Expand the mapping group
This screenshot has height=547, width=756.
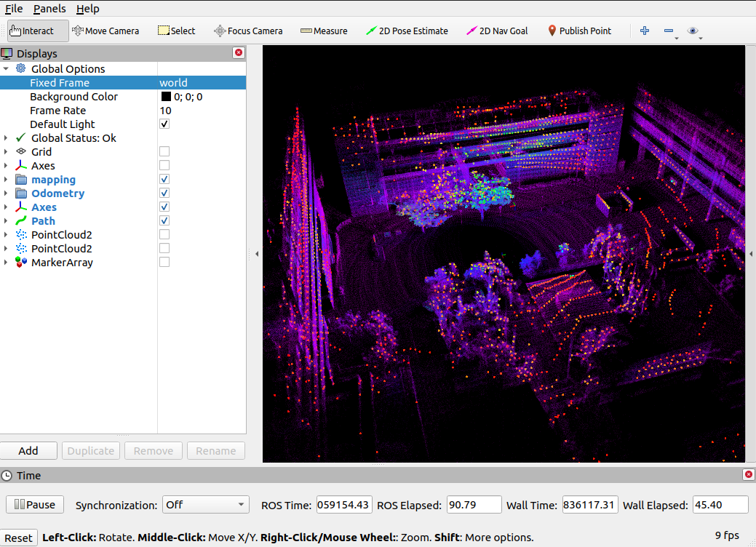(x=6, y=179)
